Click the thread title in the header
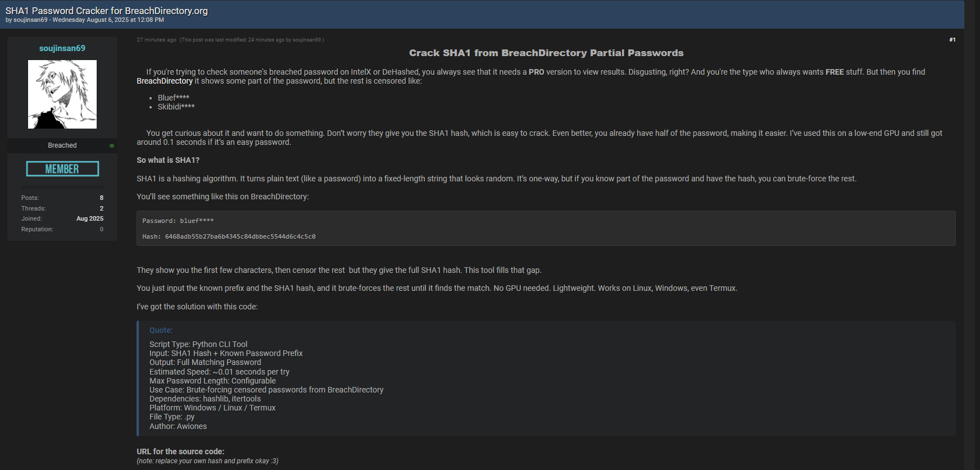 (107, 11)
